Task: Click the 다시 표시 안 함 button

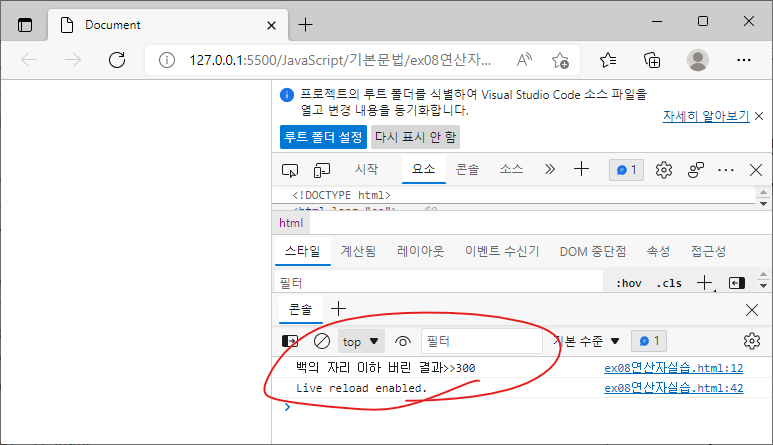Action: [415, 137]
